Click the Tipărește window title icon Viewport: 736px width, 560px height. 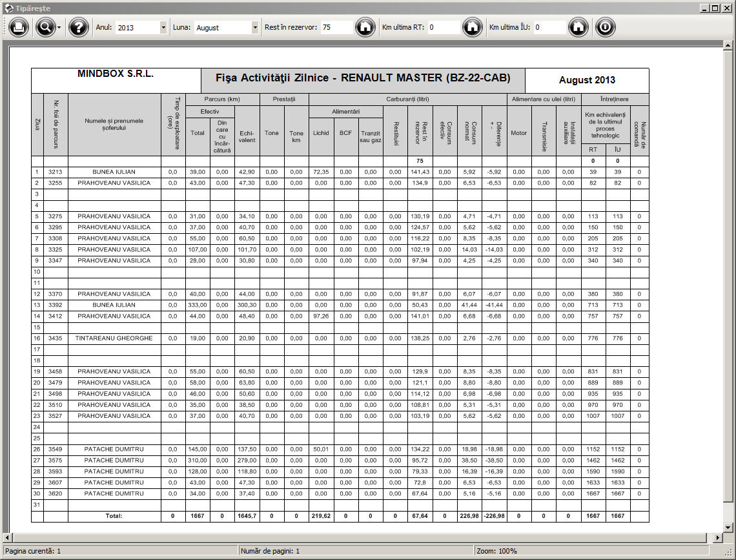tap(8, 8)
